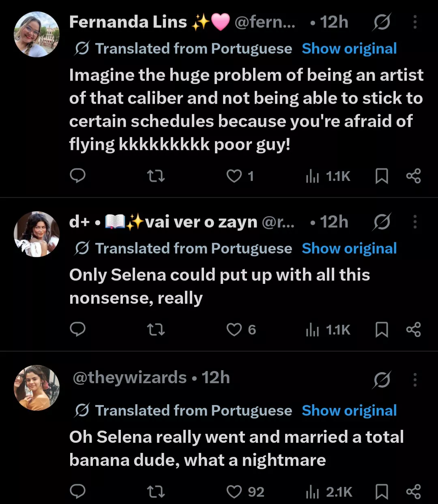Like the tweet about fear of flying
The image size is (438, 504).
click(240, 176)
